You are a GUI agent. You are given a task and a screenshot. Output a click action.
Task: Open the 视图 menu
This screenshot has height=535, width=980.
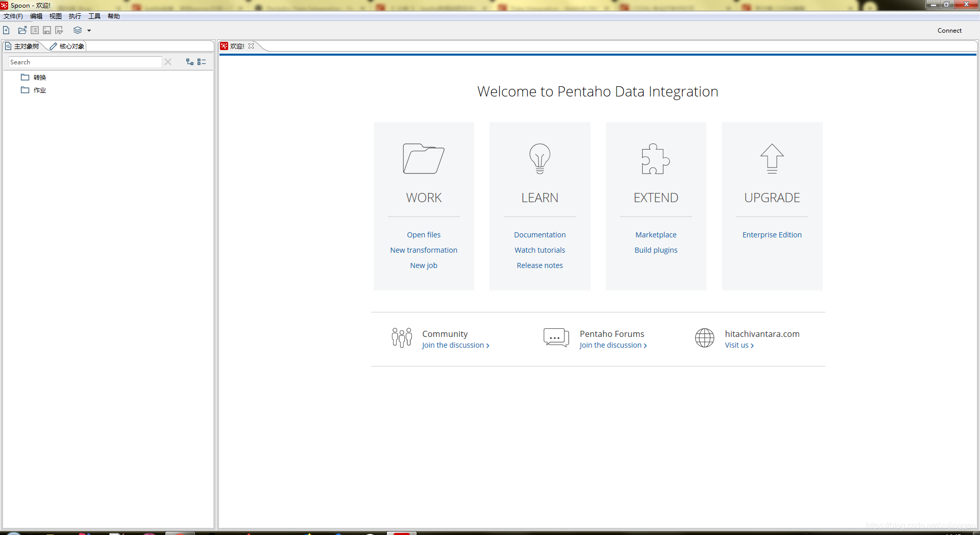click(56, 16)
